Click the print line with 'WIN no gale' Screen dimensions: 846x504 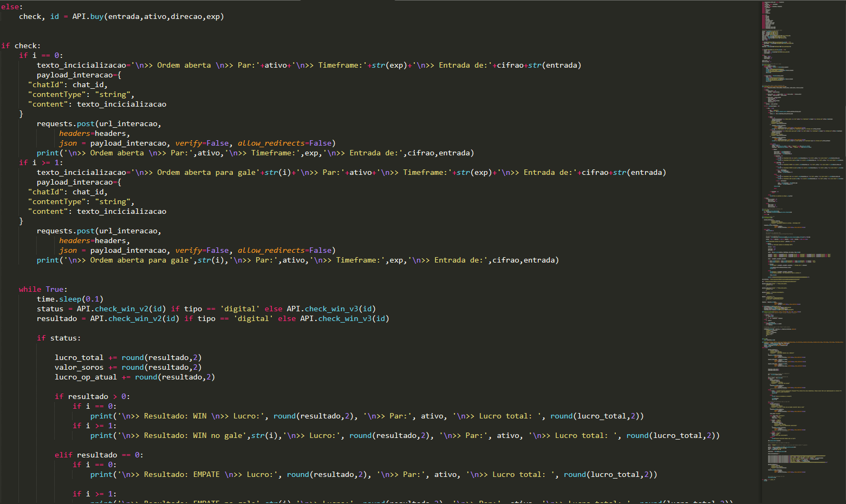[405, 436]
